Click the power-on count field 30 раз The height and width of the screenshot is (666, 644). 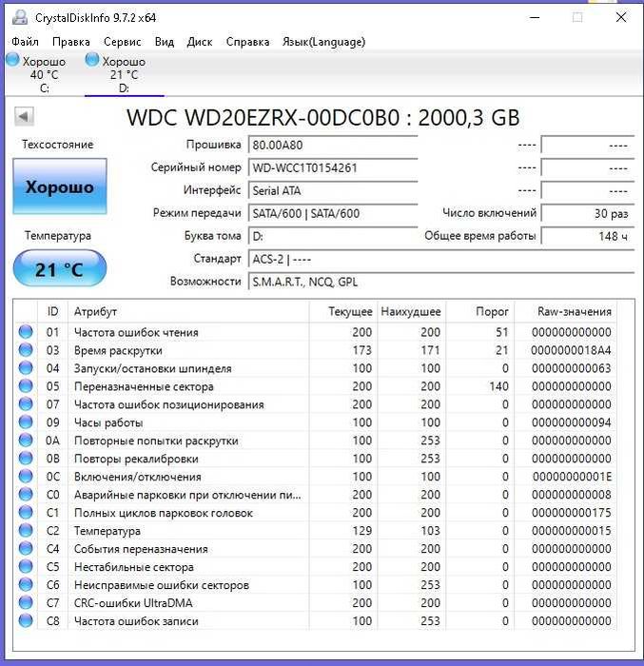click(x=588, y=213)
